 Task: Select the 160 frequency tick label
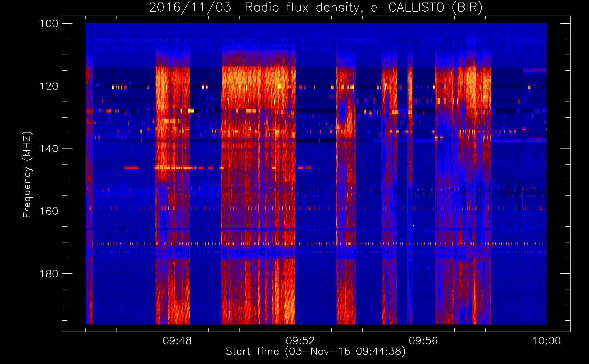pyautogui.click(x=49, y=211)
